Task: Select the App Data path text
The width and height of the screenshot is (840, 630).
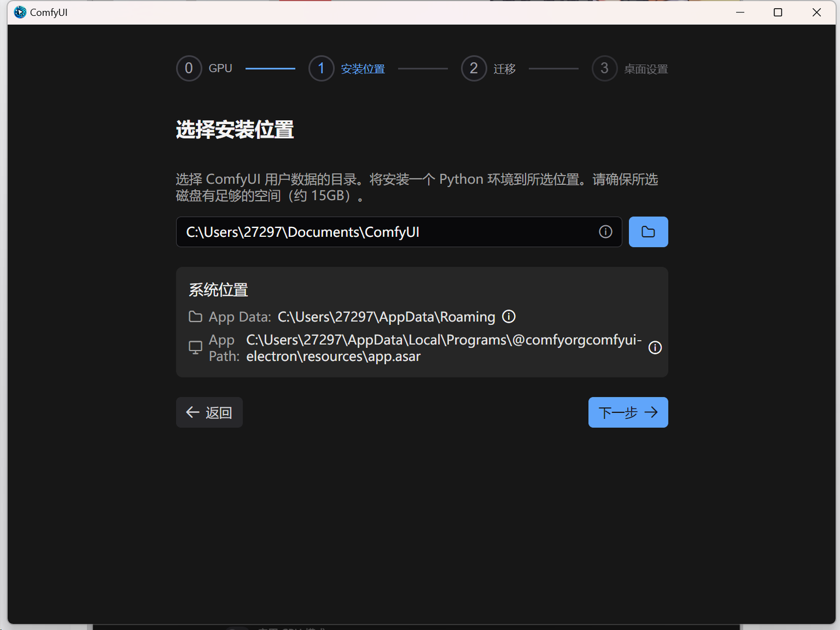Action: (x=386, y=317)
